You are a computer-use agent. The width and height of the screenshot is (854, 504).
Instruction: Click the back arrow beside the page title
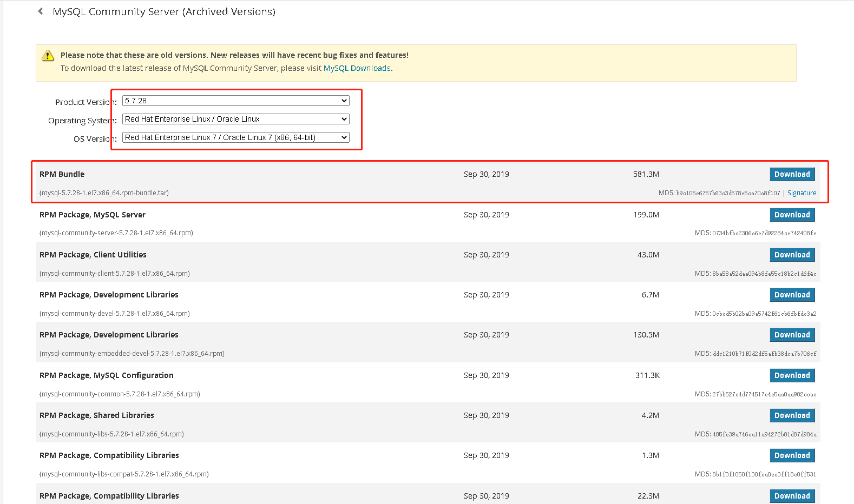[x=41, y=11]
